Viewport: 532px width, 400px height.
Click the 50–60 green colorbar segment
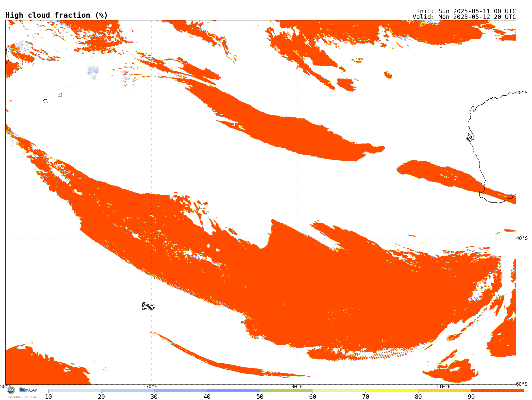point(286,391)
